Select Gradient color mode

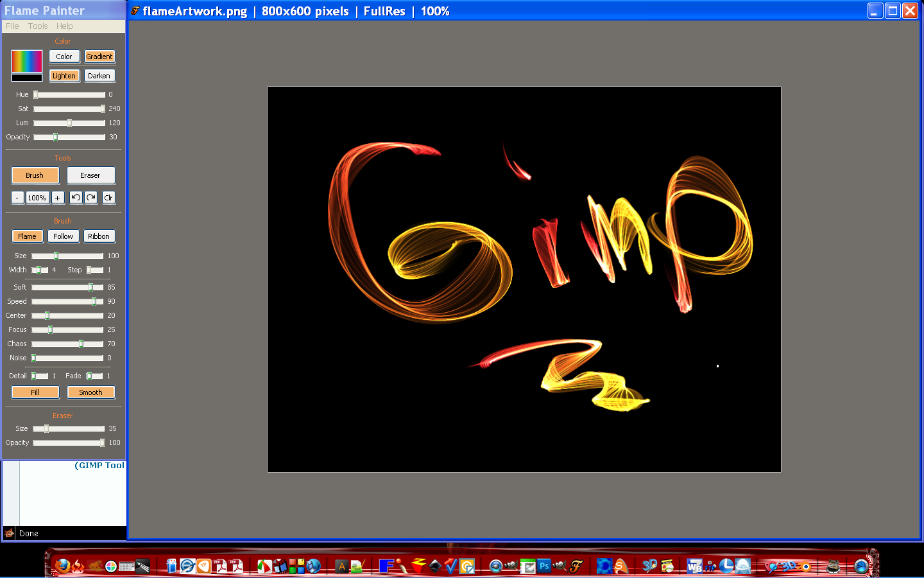point(99,57)
